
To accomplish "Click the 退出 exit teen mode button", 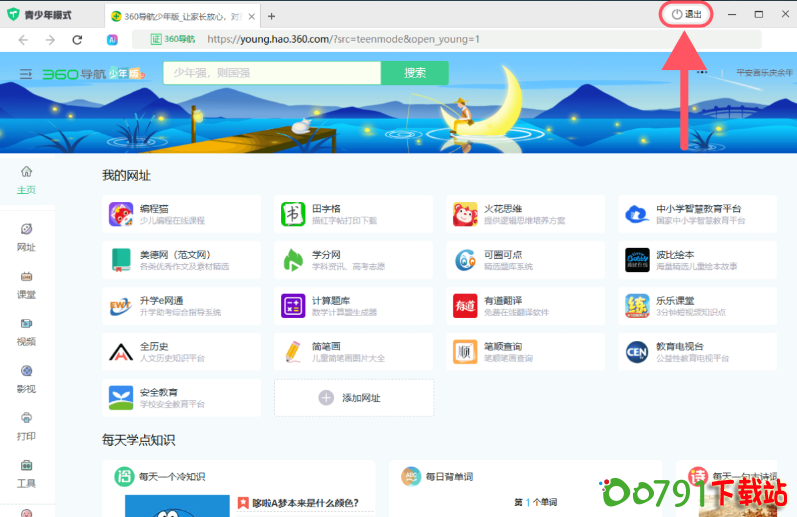I will tap(686, 15).
